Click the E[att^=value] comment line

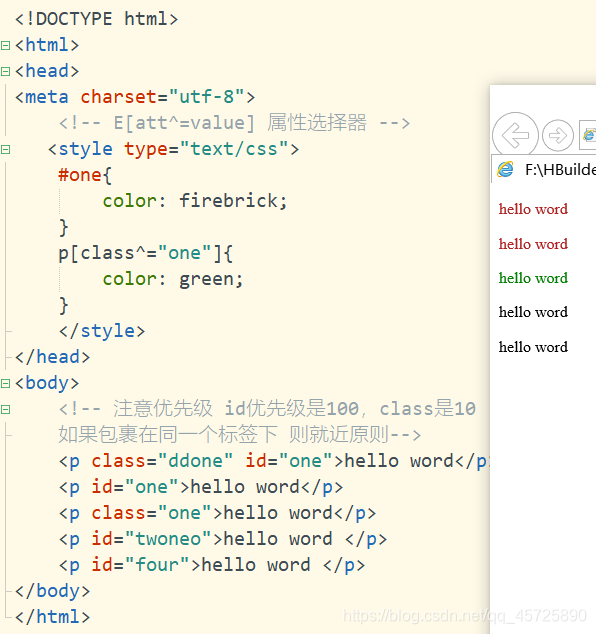[234, 123]
